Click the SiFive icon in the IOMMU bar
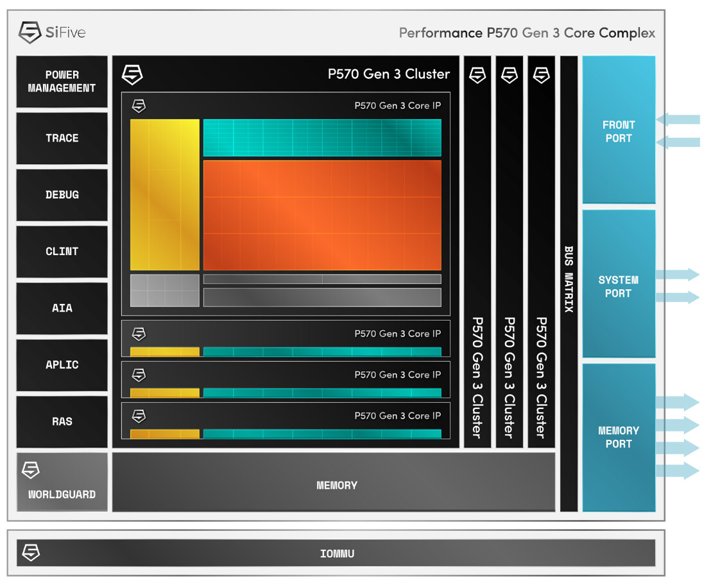Viewport: 711px width, 588px height. 31,552
